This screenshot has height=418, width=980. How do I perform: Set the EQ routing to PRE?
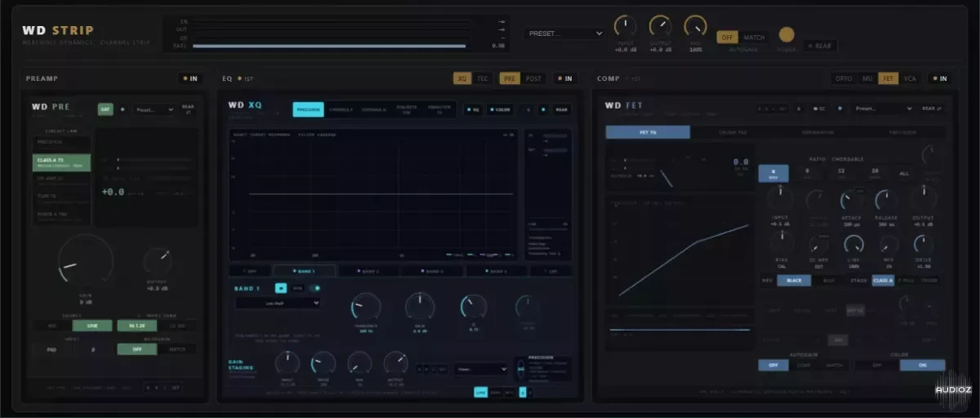[510, 78]
